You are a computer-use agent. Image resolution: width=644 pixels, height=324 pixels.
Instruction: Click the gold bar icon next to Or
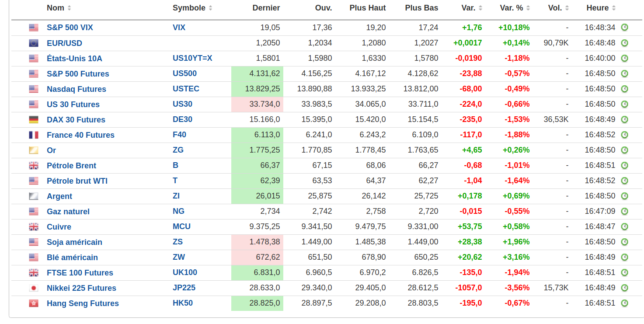tap(34, 150)
